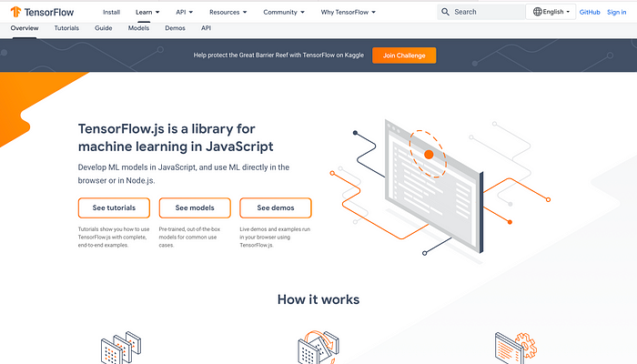Click the 'Develop ML models in JavaScript' paragraph
This screenshot has height=364, width=637.
coord(184,174)
